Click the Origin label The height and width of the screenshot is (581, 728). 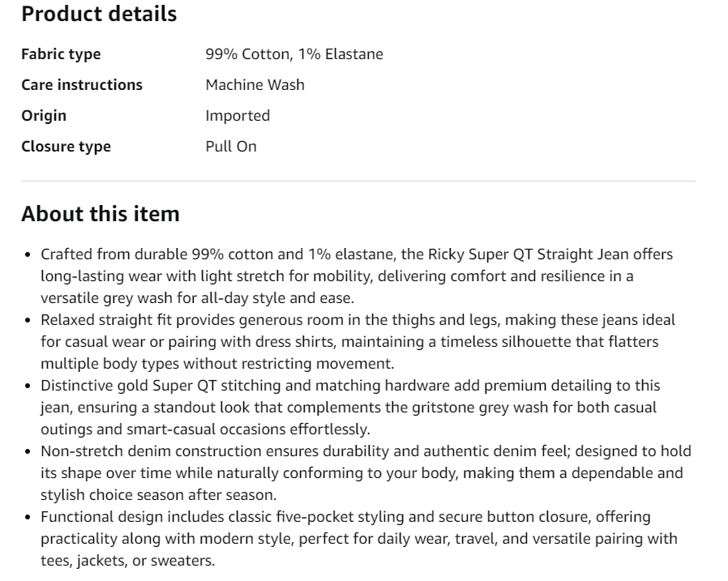[x=44, y=116]
